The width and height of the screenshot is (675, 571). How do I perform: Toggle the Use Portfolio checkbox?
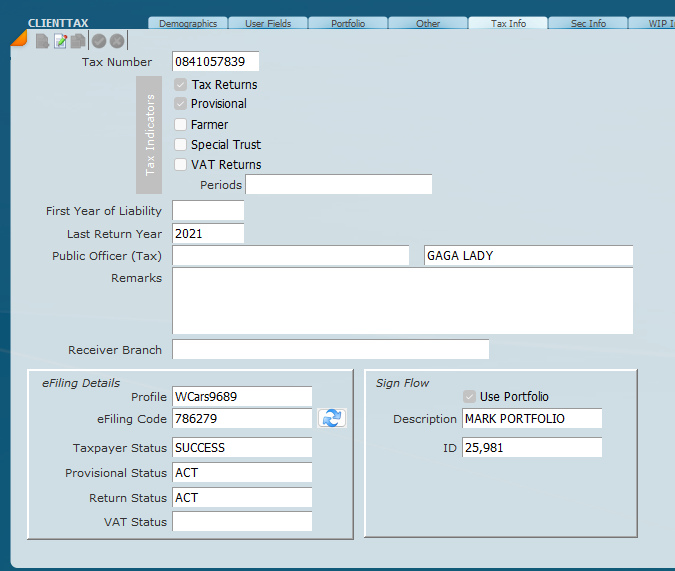click(x=470, y=397)
